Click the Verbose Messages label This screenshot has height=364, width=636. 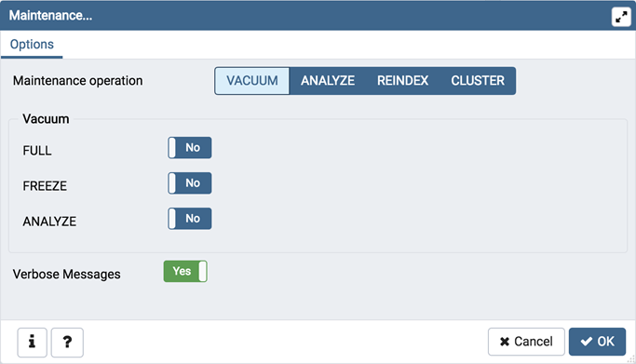pyautogui.click(x=66, y=274)
